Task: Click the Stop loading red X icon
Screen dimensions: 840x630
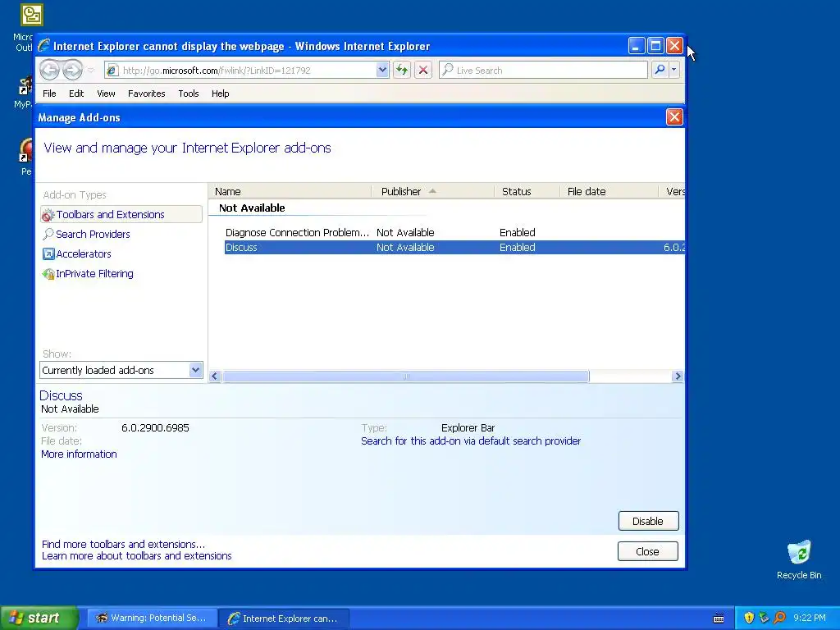Action: click(x=423, y=70)
